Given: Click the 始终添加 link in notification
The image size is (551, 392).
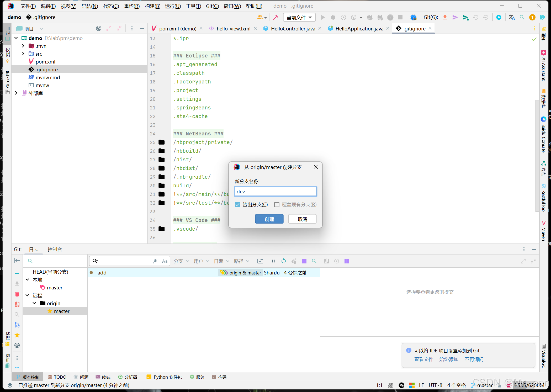Looking at the screenshot, I should (x=449, y=359).
